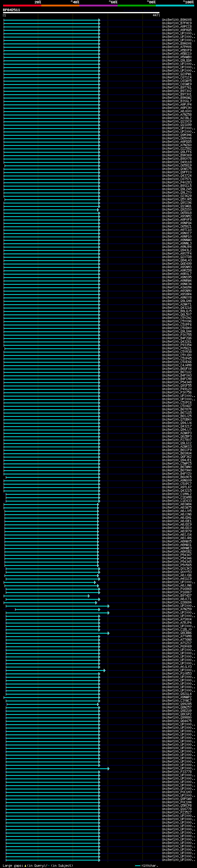Select hit label UniRef100_Q8CBB6

(177, 633)
